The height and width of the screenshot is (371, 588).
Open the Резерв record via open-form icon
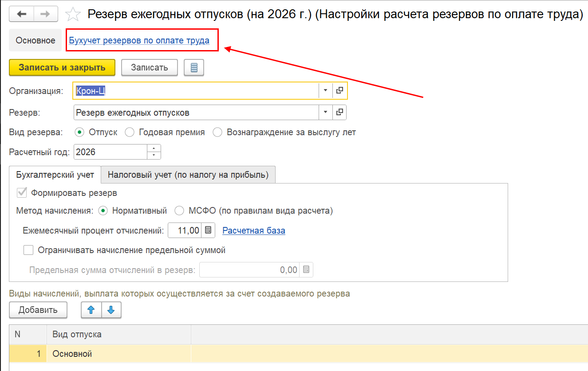click(339, 113)
